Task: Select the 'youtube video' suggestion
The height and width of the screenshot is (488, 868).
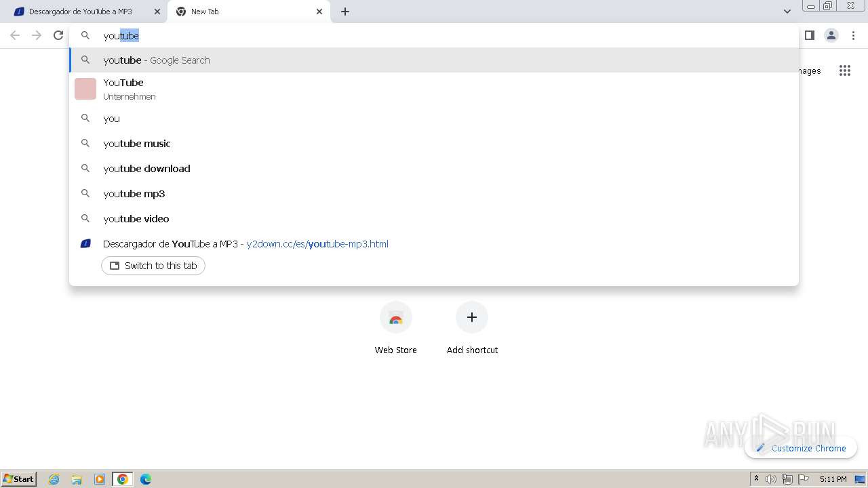Action: coord(434,219)
